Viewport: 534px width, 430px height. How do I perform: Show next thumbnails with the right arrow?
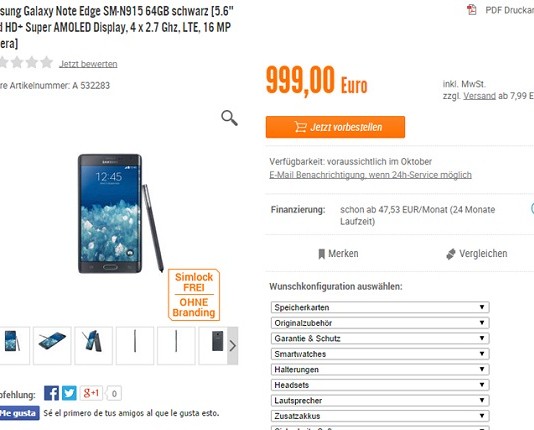tap(233, 346)
